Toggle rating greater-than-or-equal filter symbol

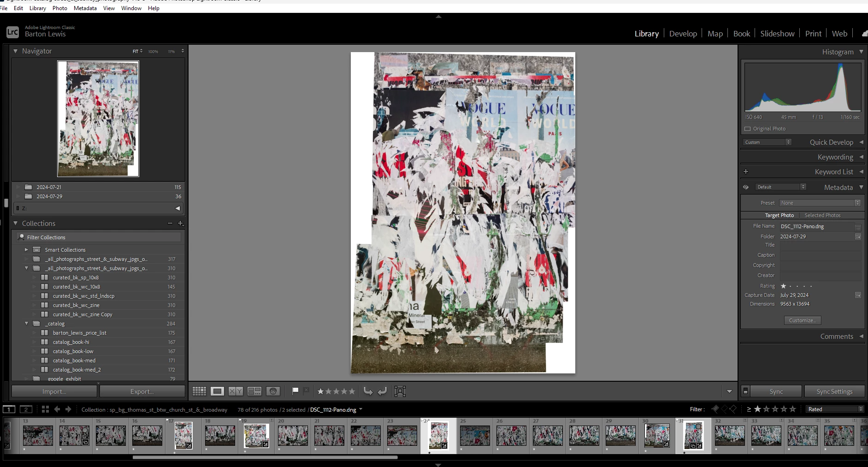[x=749, y=409]
